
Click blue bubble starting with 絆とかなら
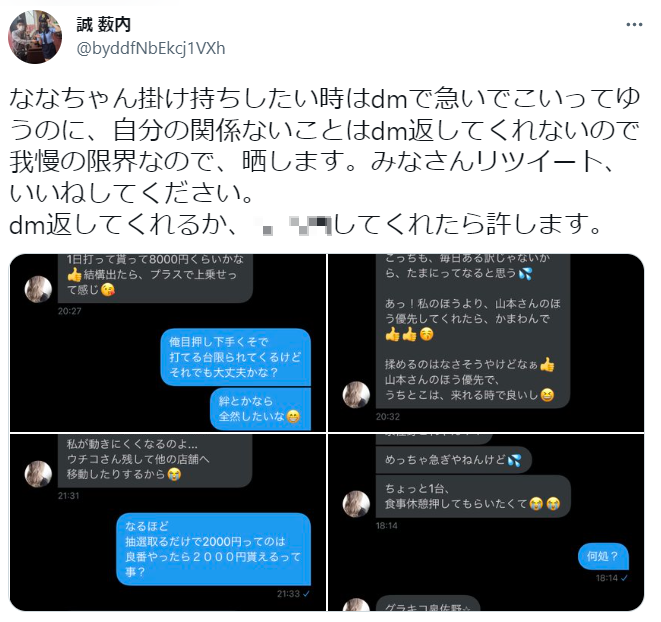click(260, 409)
